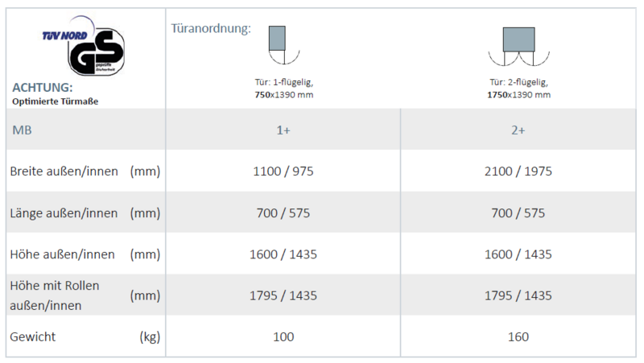
Task: Select the 'Höhe außen/innen' row label
Action: (62, 254)
